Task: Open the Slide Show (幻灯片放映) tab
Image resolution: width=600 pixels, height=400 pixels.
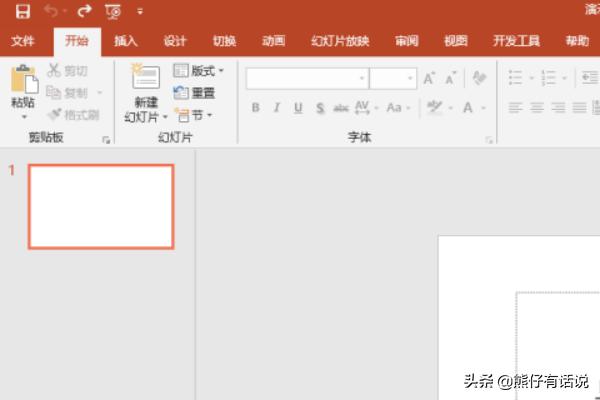Action: tap(339, 41)
